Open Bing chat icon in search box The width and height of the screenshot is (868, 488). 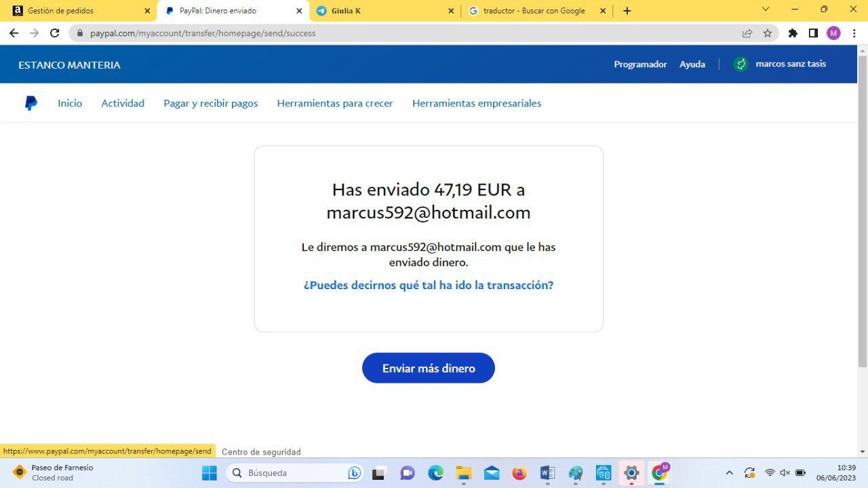pyautogui.click(x=354, y=473)
